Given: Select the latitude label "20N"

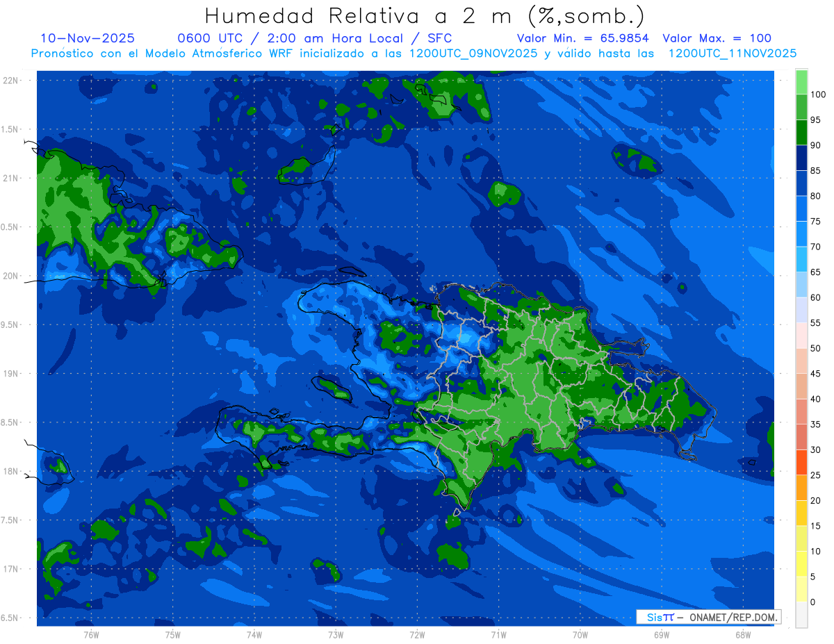Looking at the screenshot, I should click(11, 276).
